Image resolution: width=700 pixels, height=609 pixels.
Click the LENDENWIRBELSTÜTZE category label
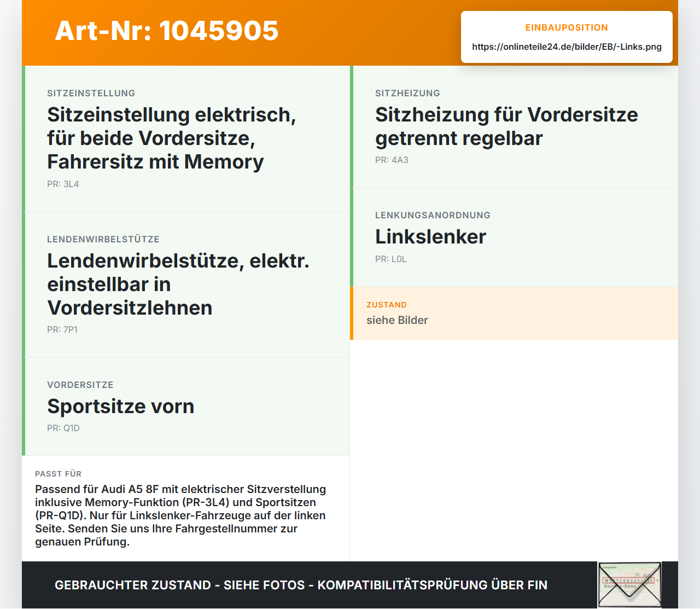point(103,239)
